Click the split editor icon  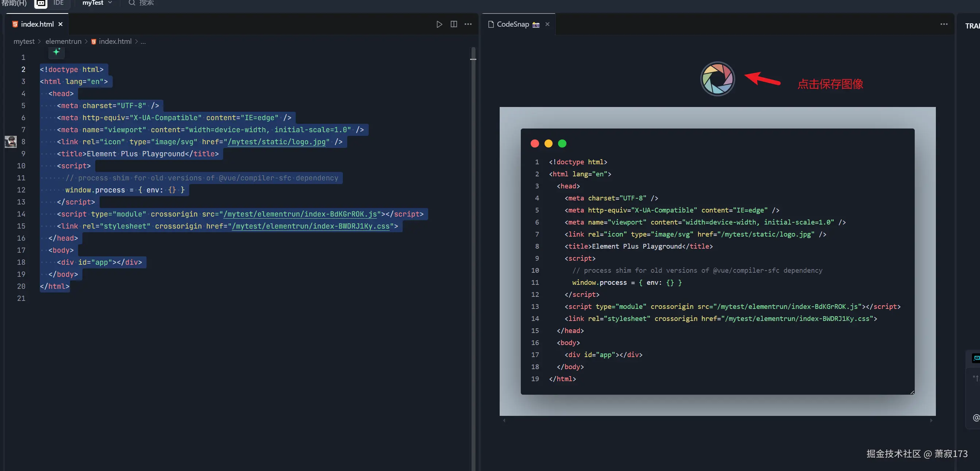(x=453, y=24)
